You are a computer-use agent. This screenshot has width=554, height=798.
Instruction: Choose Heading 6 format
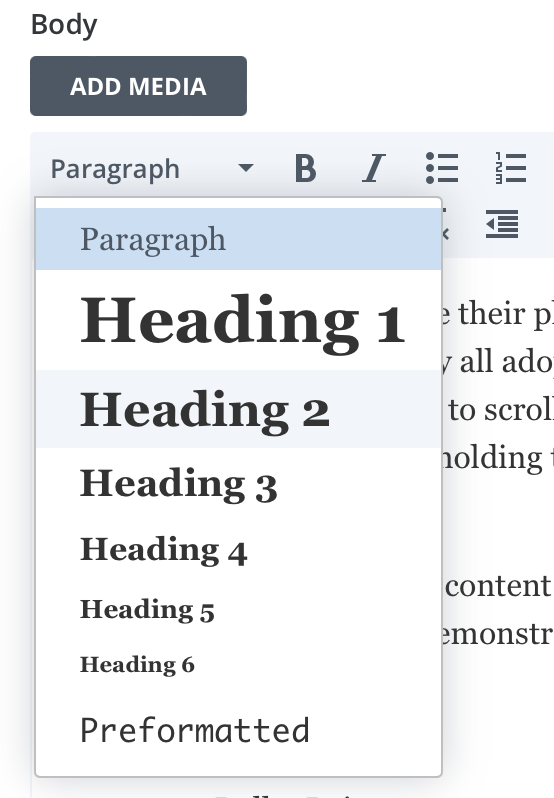(x=239, y=664)
